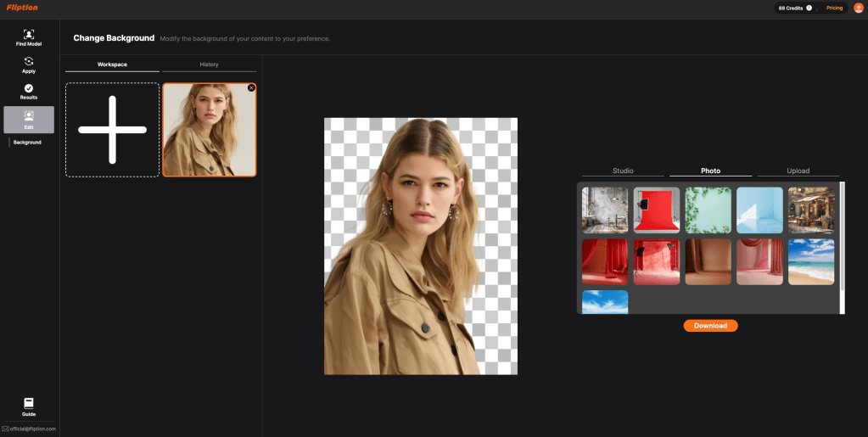
Task: Open the Find Model sidebar icon
Action: point(29,35)
